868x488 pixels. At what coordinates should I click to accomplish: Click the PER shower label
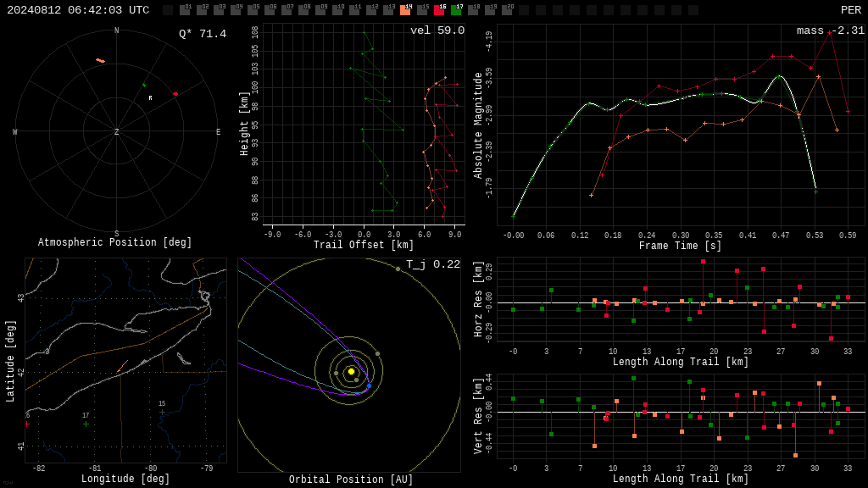(851, 10)
